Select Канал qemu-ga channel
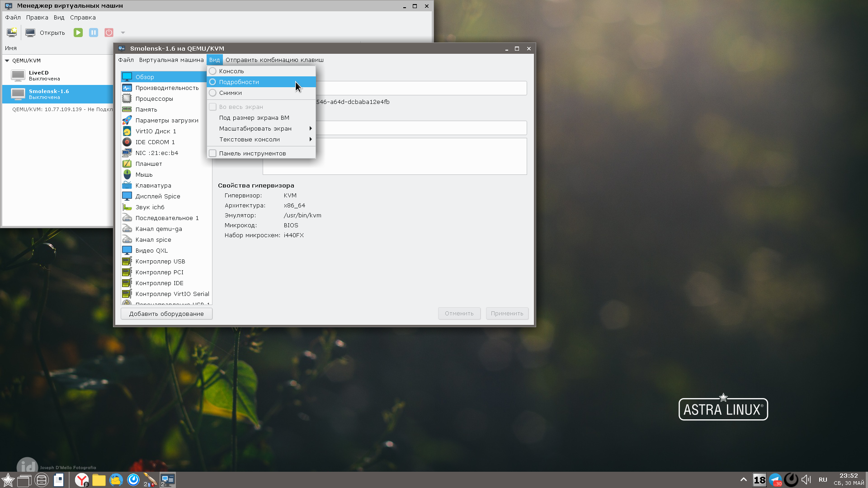 coord(166,229)
